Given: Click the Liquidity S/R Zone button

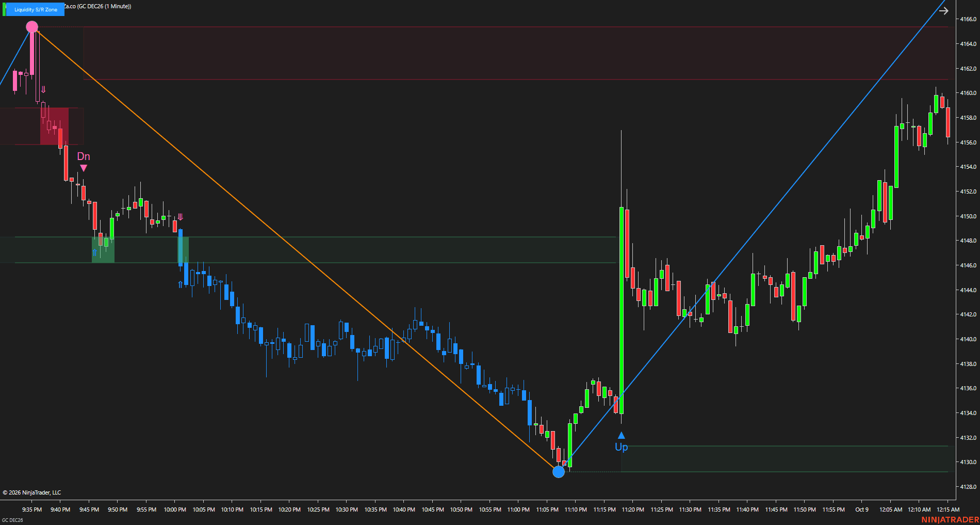Looking at the screenshot, I should 36,9.
